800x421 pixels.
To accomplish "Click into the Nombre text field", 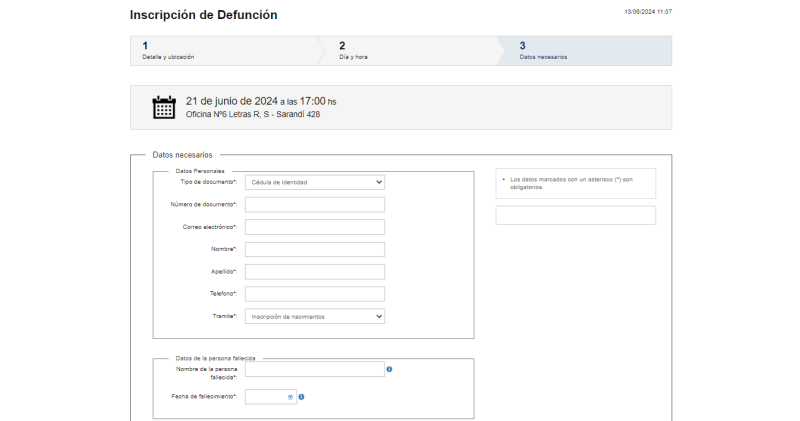I will click(x=314, y=249).
